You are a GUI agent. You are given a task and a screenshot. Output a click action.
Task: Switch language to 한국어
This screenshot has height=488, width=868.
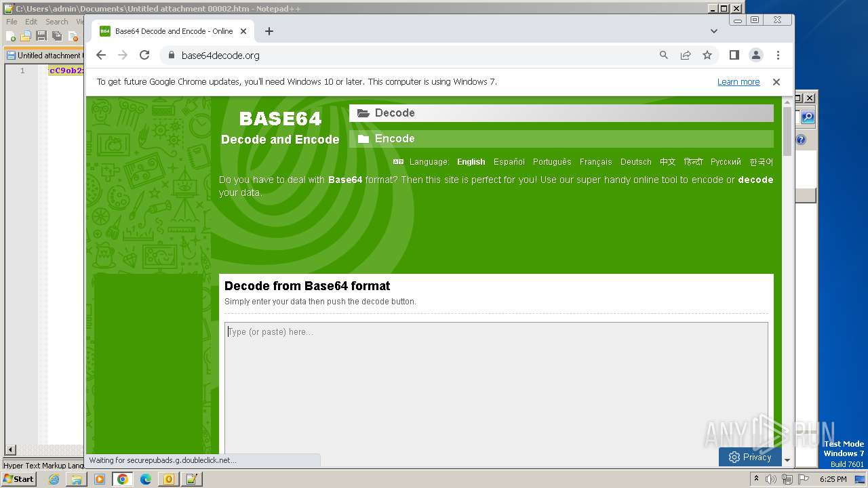point(761,162)
